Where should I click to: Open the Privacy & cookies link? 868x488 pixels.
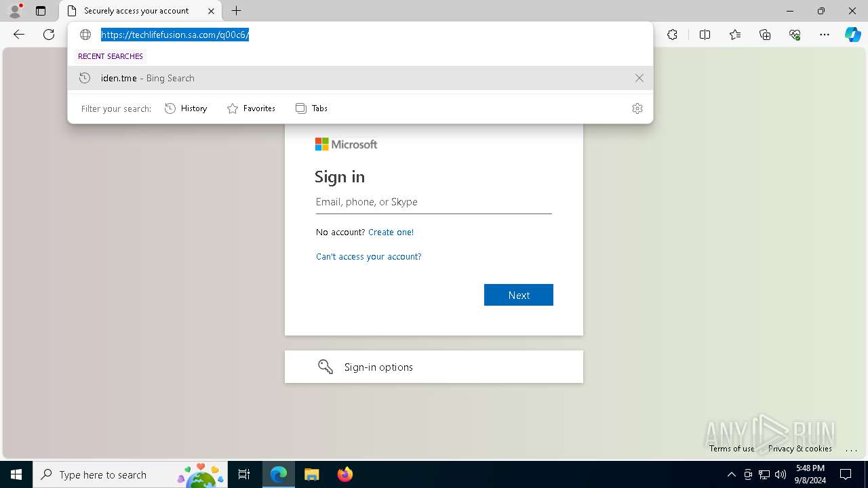pyautogui.click(x=800, y=448)
